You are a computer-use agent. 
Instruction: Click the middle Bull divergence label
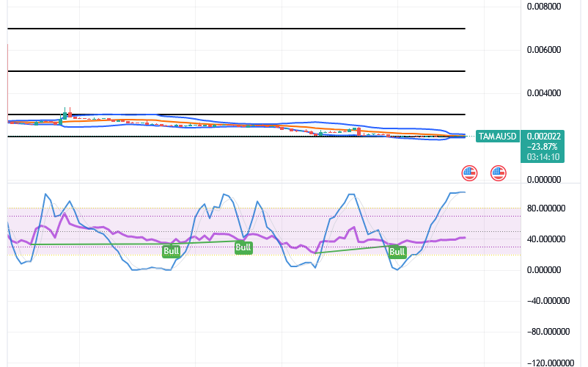tap(243, 247)
